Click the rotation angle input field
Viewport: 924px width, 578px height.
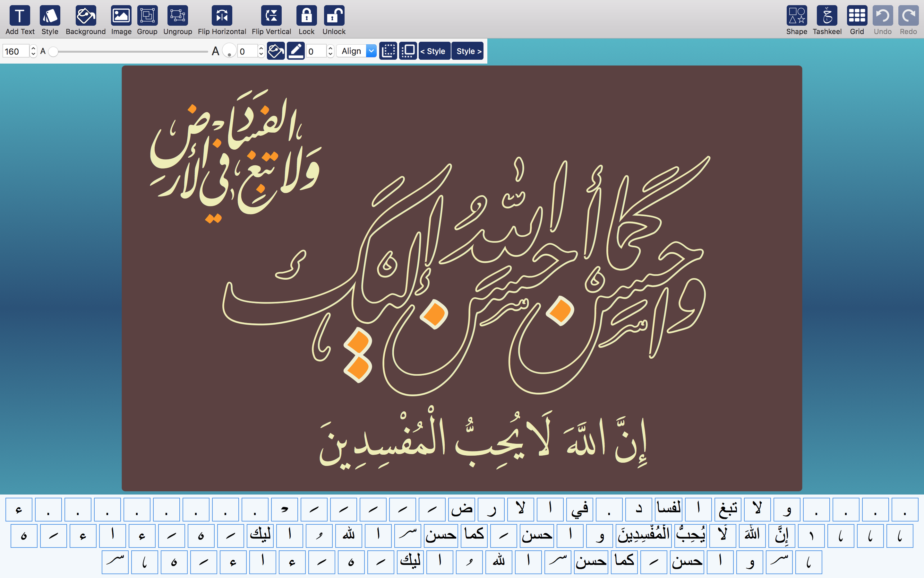point(247,51)
